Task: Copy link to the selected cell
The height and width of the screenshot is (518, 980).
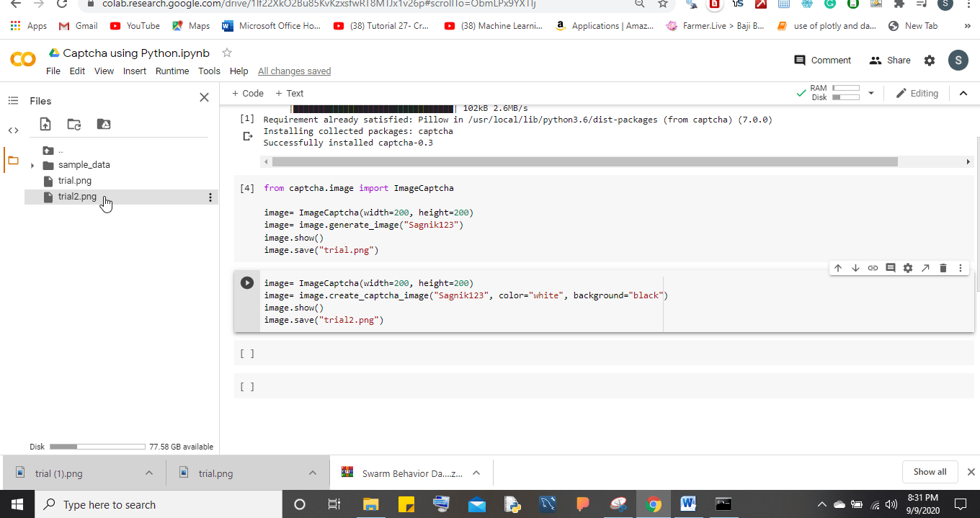Action: (873, 267)
